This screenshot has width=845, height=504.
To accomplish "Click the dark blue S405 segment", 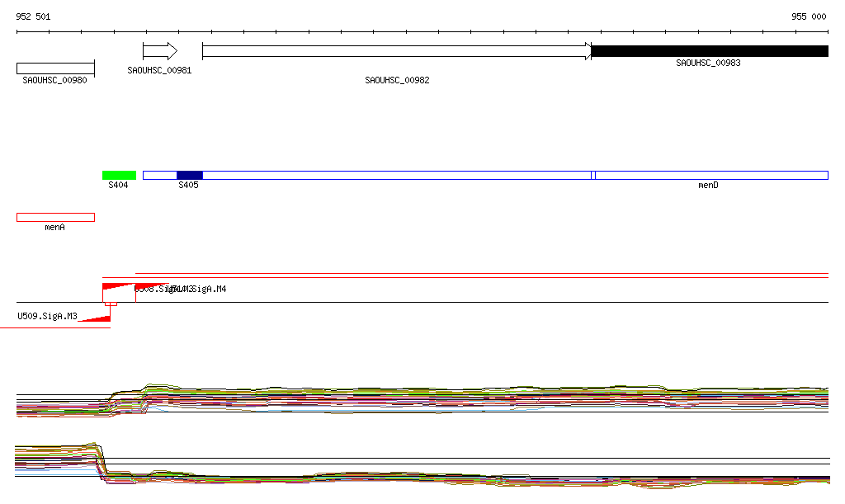I will tap(189, 175).
